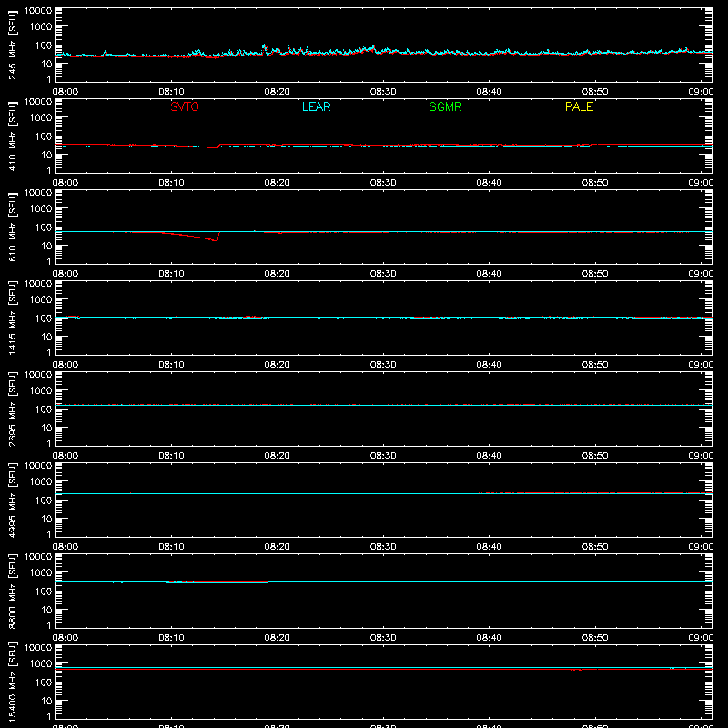The width and height of the screenshot is (728, 728).
Task: Click the '15400 MHz [SFU]' axis label
Action: 13,682
